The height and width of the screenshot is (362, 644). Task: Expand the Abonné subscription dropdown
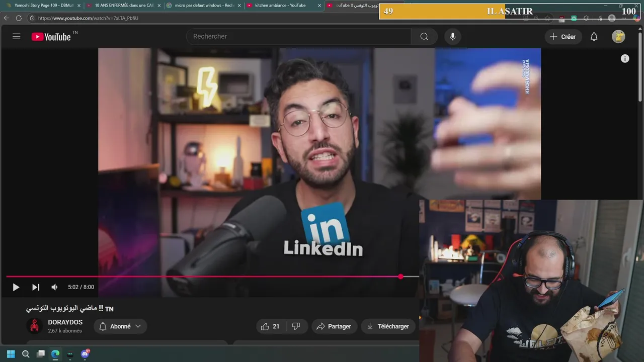[120, 326]
